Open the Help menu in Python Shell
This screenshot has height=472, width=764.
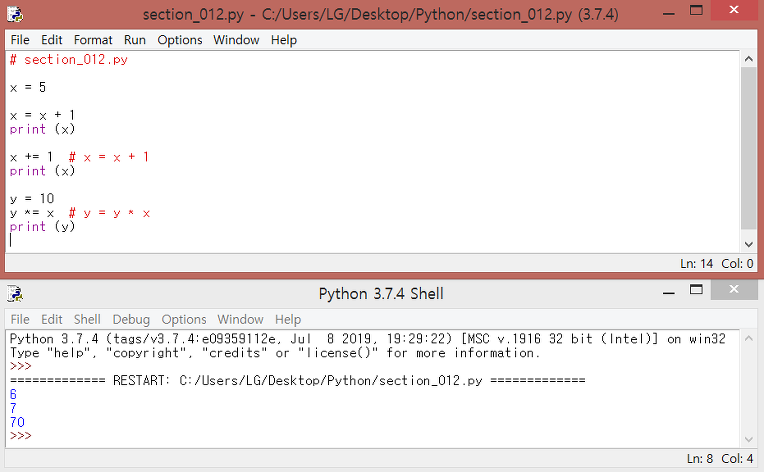point(288,320)
